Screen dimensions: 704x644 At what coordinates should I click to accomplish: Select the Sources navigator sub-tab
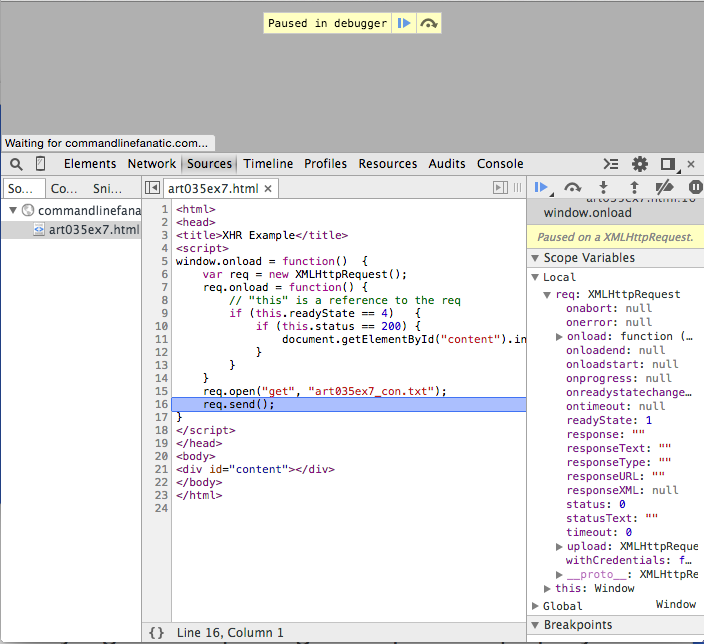(x=24, y=189)
